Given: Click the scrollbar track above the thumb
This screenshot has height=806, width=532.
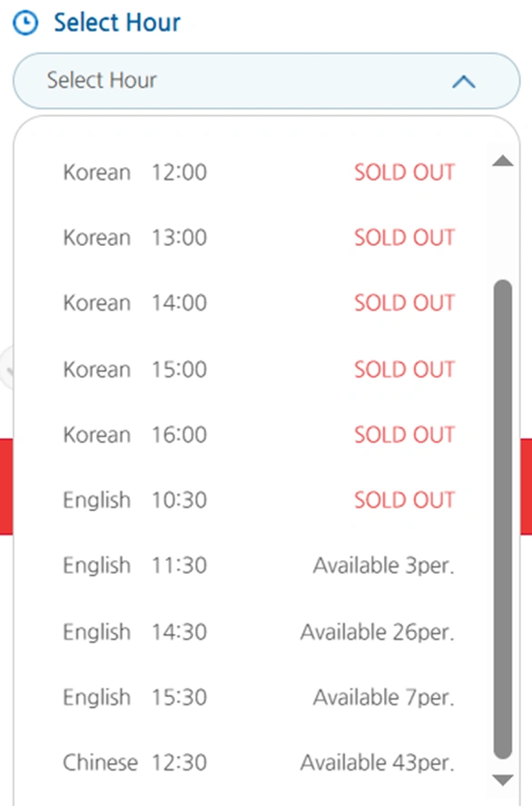Looking at the screenshot, I should tap(502, 223).
